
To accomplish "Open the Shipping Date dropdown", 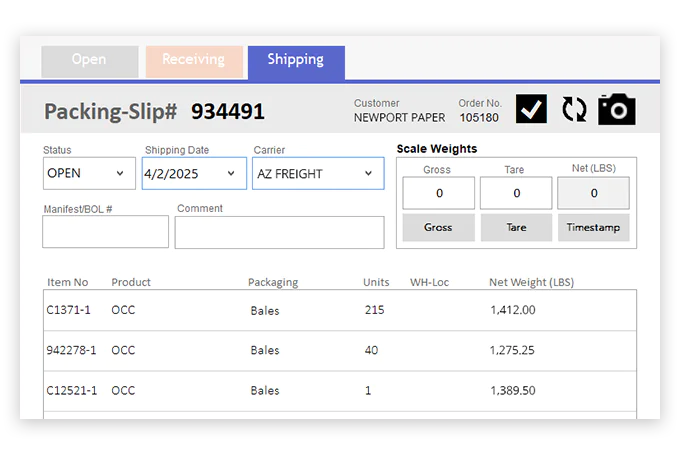I will (x=193, y=173).
